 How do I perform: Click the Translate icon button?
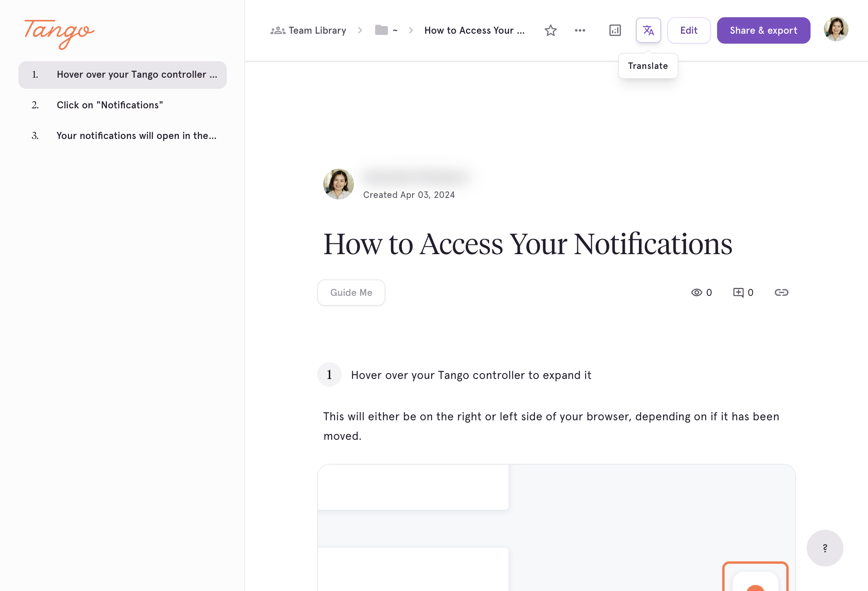(x=648, y=30)
